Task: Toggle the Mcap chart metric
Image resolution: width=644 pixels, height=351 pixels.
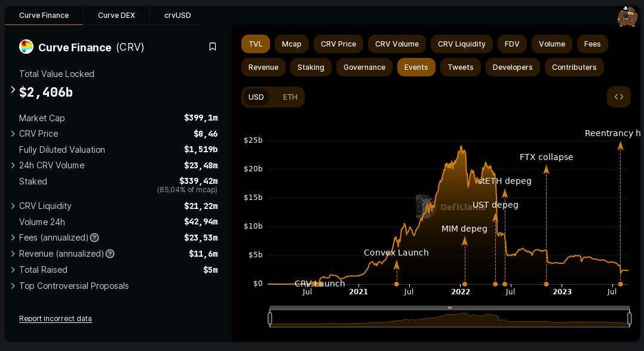Action: [x=292, y=44]
